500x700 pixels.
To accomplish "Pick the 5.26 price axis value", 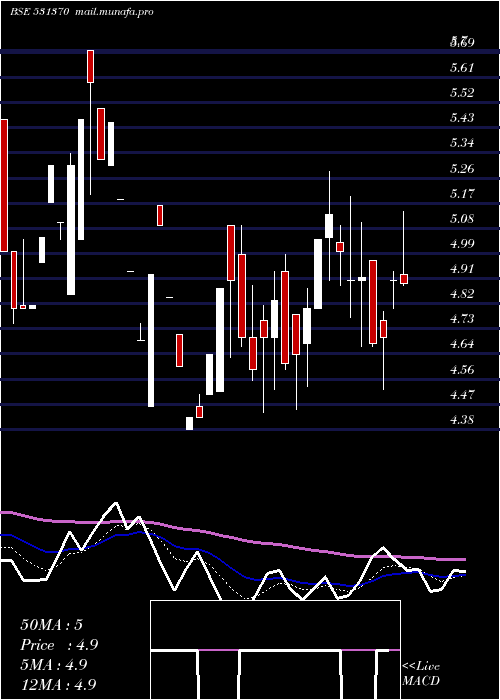I will (x=462, y=169).
